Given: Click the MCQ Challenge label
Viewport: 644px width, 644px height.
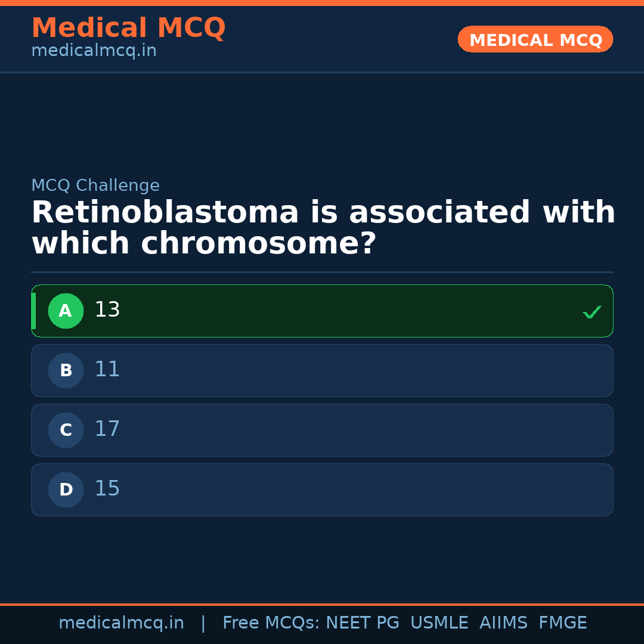Looking at the screenshot, I should pos(95,186).
